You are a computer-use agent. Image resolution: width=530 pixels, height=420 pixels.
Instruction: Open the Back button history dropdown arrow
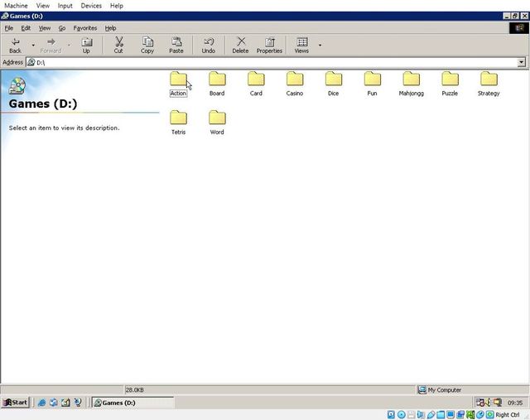(x=33, y=45)
